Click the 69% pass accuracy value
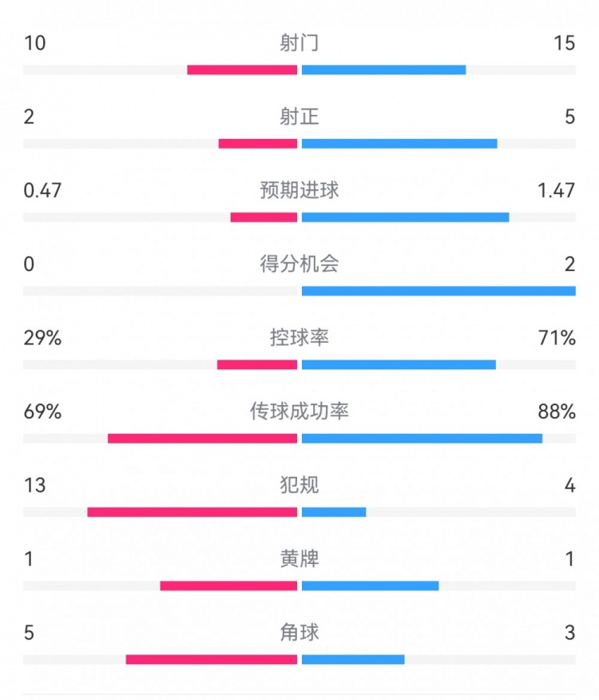The image size is (599, 700). click(x=43, y=412)
